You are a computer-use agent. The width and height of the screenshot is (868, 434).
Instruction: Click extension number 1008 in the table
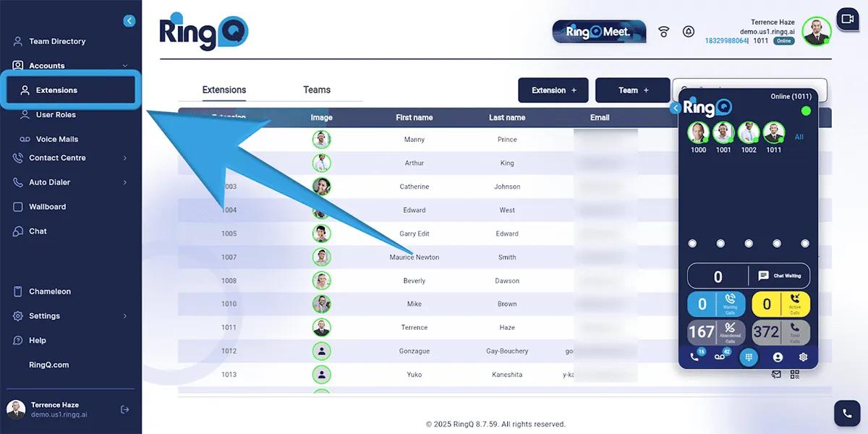click(229, 281)
